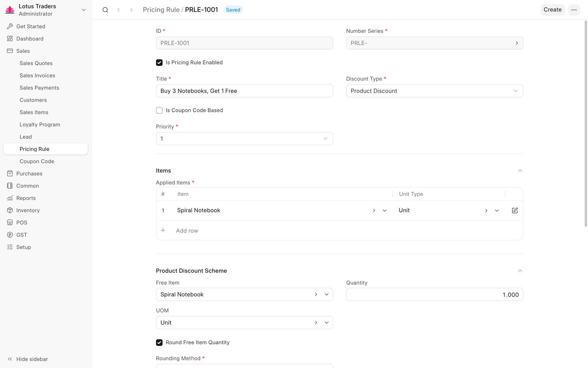588x368 pixels.
Task: Open the Discount Type dropdown
Action: [434, 91]
